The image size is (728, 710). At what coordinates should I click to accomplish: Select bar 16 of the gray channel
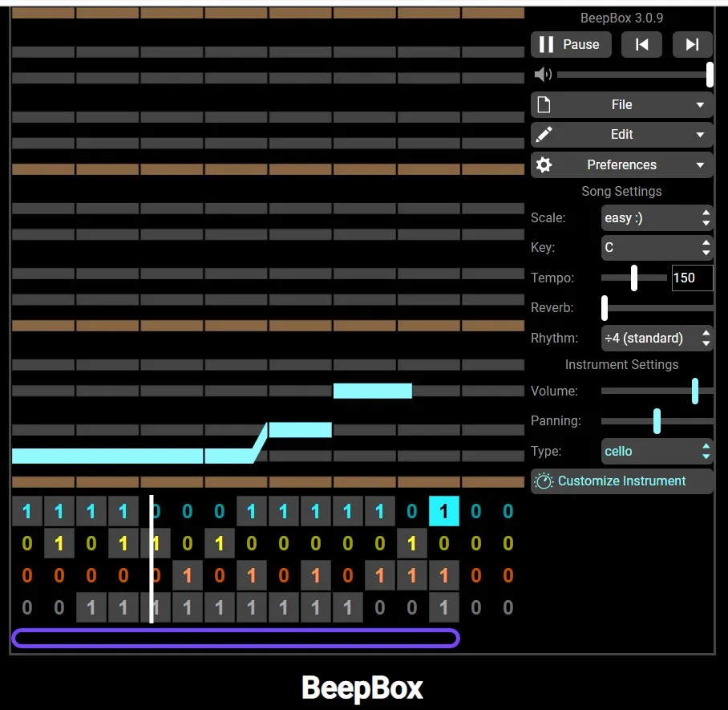coord(508,607)
